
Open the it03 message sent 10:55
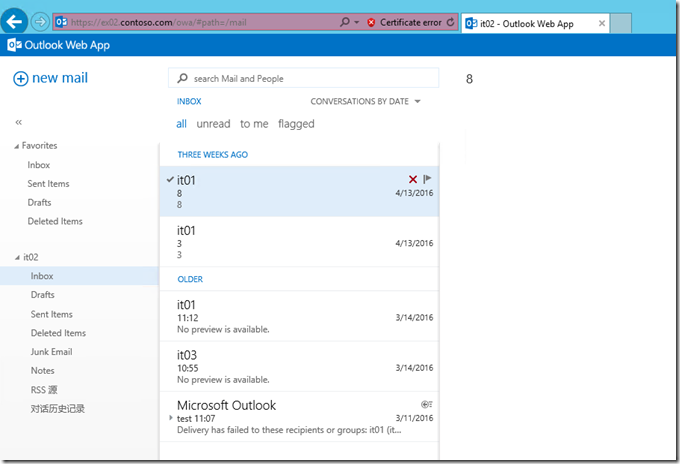pos(299,367)
